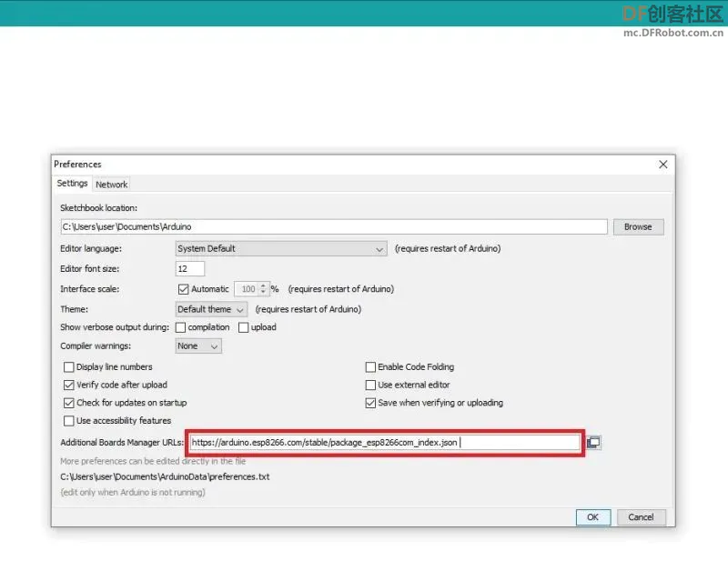Click the interface scale percentage stepper arrows
This screenshot has height=581, width=728.
click(263, 289)
